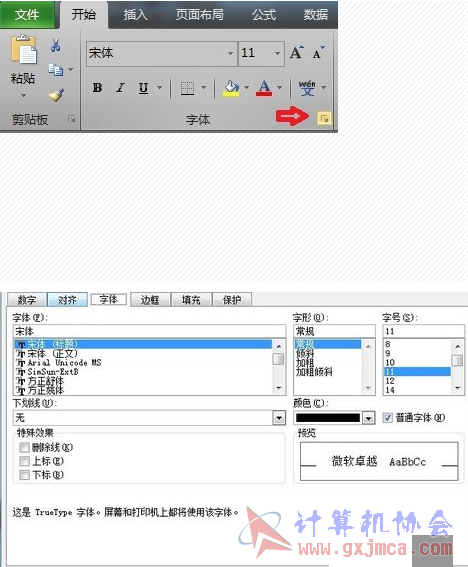The image size is (468, 567).
Task: Expand the 下划线 underline dropdown
Action: point(279,418)
